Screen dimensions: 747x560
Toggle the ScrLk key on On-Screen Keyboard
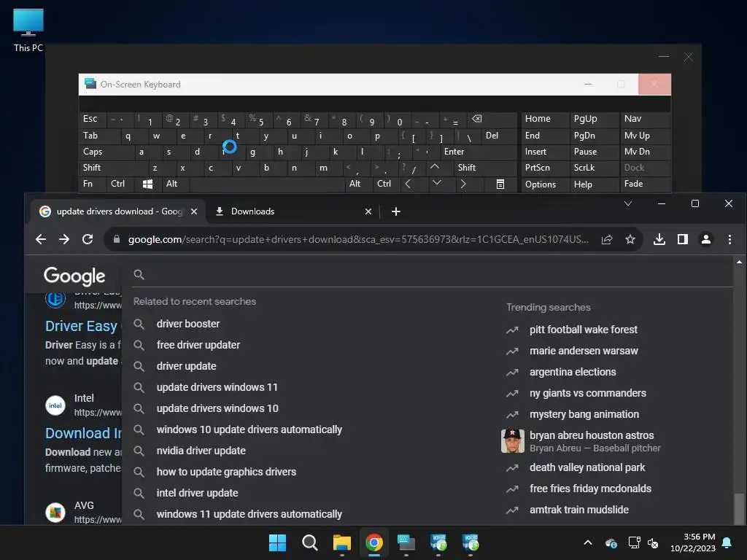pos(594,168)
